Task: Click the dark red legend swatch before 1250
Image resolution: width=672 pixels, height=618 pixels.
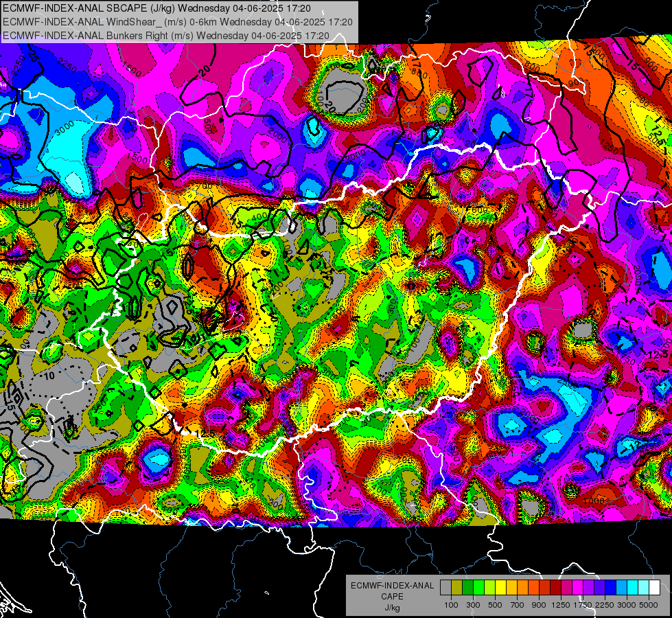Action: coord(555,588)
